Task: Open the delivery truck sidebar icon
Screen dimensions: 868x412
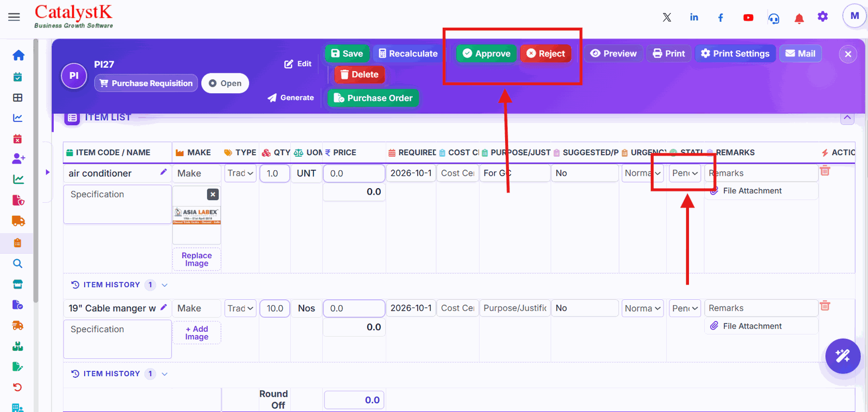Action: click(x=18, y=221)
